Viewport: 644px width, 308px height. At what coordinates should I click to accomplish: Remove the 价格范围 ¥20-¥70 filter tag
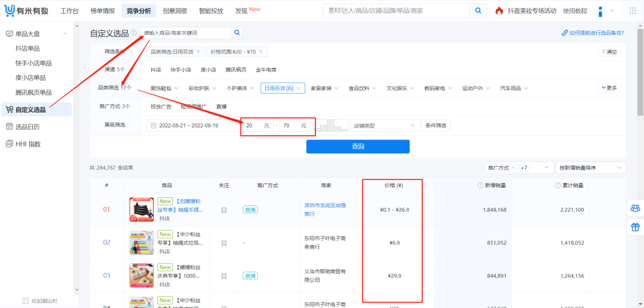tap(261, 52)
